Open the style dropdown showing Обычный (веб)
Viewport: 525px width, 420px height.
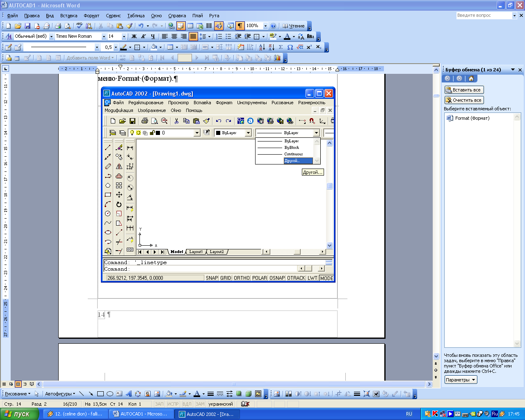(52, 37)
